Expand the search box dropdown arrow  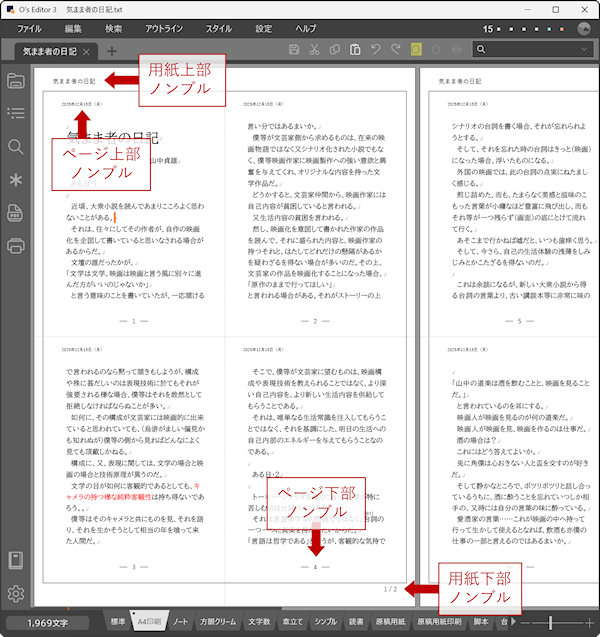coord(584,50)
